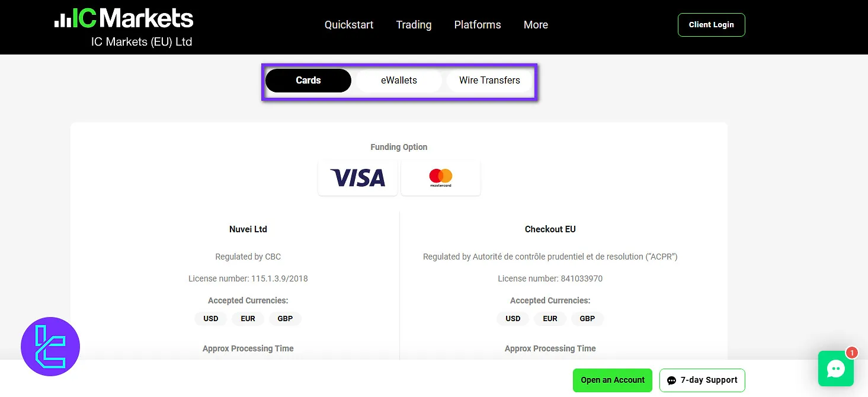This screenshot has height=397, width=868.
Task: Open the More navigation menu
Action: 535,25
